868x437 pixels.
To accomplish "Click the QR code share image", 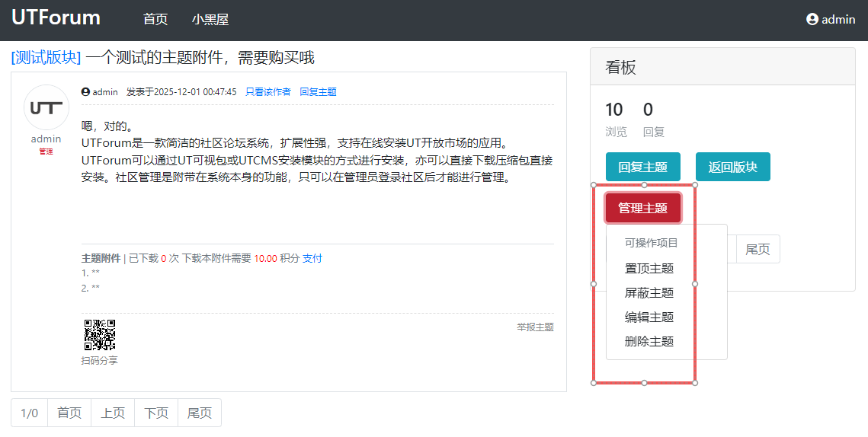I will pyautogui.click(x=99, y=334).
